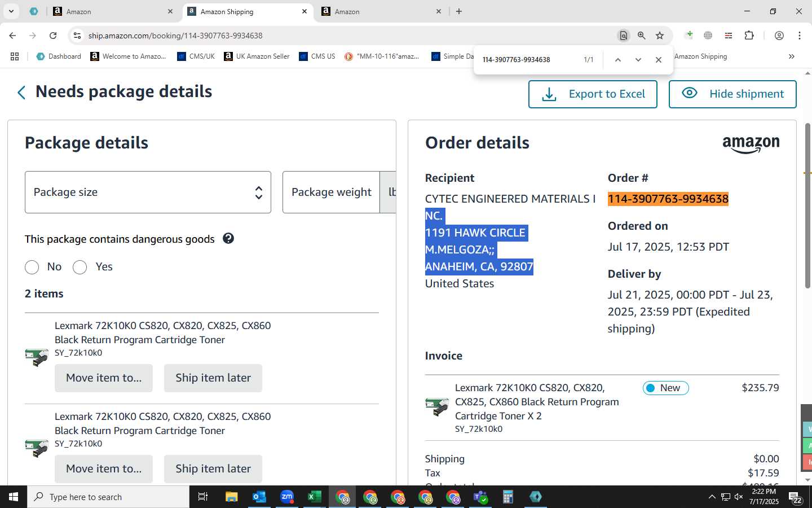
Task: Open the Chrome profile icon
Action: tap(779, 36)
